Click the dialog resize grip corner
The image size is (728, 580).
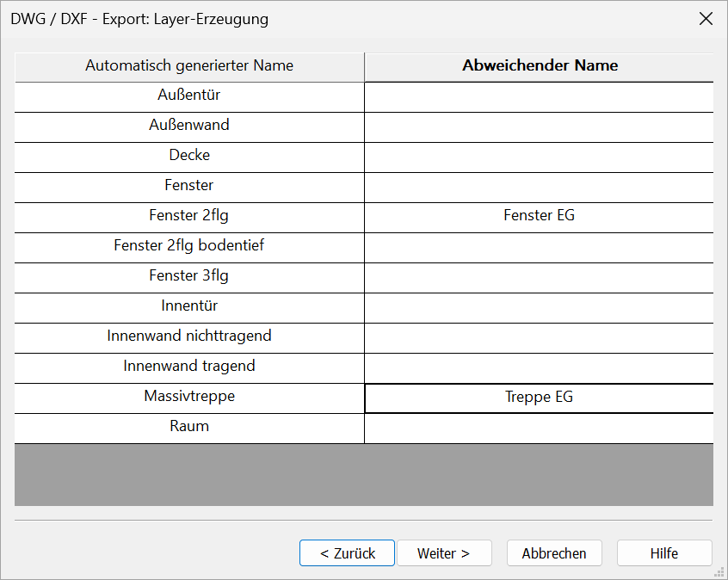[x=719, y=571]
